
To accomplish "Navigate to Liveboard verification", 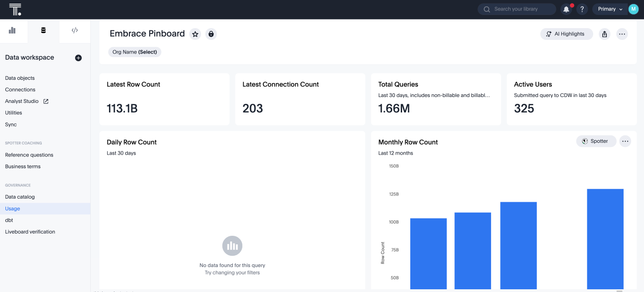I will click(30, 232).
